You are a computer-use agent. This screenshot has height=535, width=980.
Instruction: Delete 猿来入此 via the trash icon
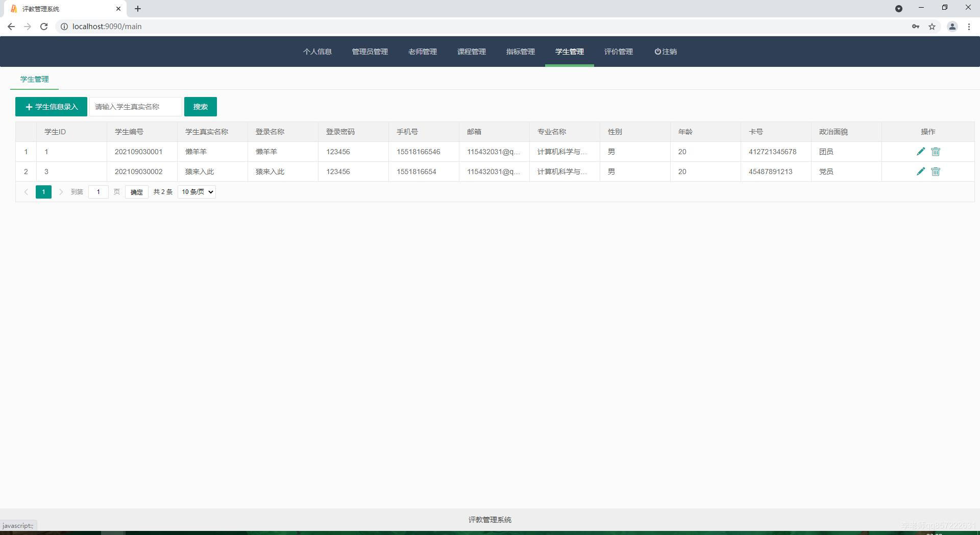tap(936, 172)
